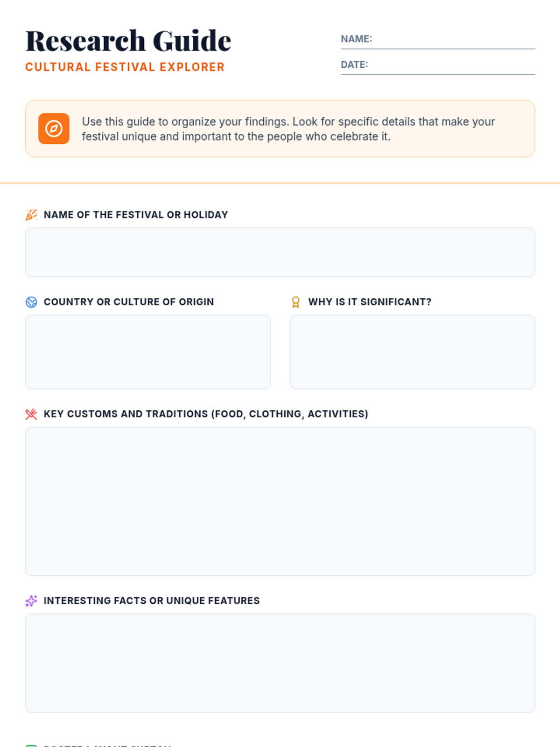Click Interesting Facts or Unique Features heading
Viewport: 560px width, 747px height.
[x=152, y=601]
